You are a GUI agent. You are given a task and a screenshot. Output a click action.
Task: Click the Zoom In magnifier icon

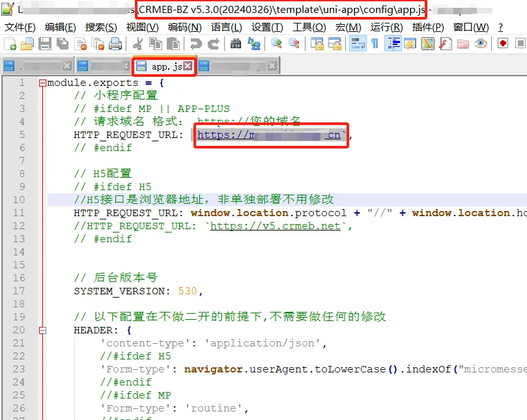pos(277,44)
